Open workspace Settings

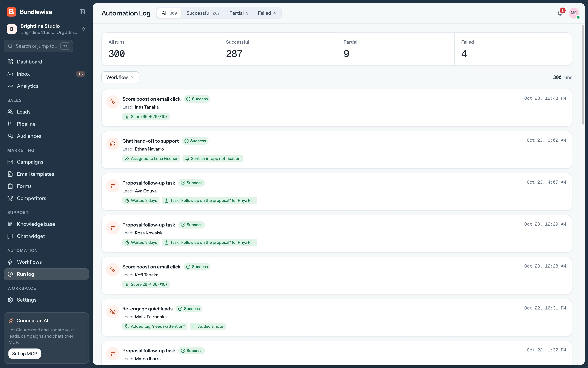click(46, 300)
